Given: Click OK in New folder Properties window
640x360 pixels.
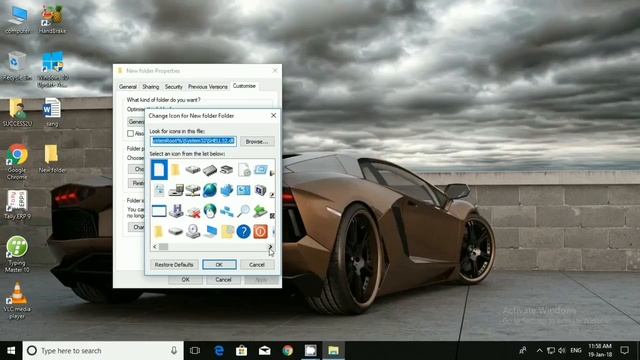Looking at the screenshot, I should pos(185,280).
